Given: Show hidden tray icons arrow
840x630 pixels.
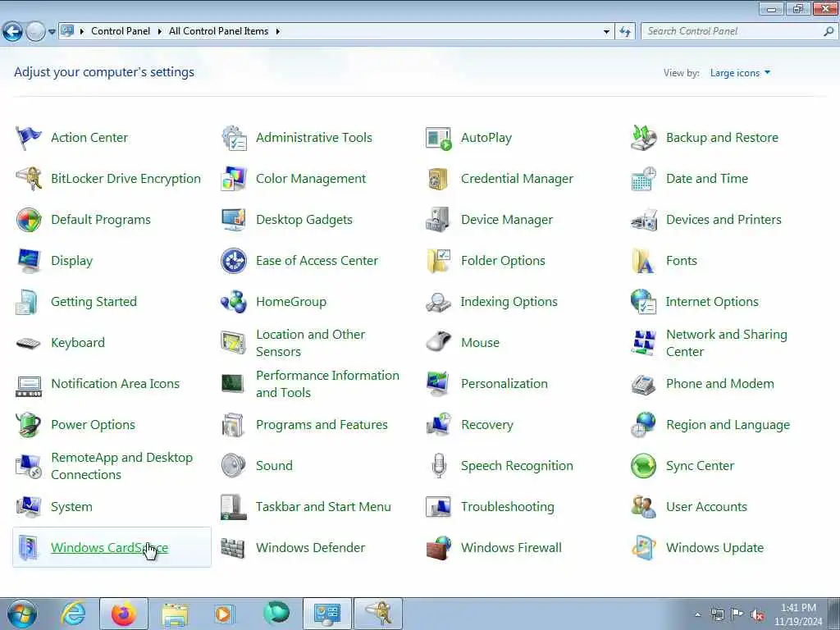Looking at the screenshot, I should pos(697,614).
